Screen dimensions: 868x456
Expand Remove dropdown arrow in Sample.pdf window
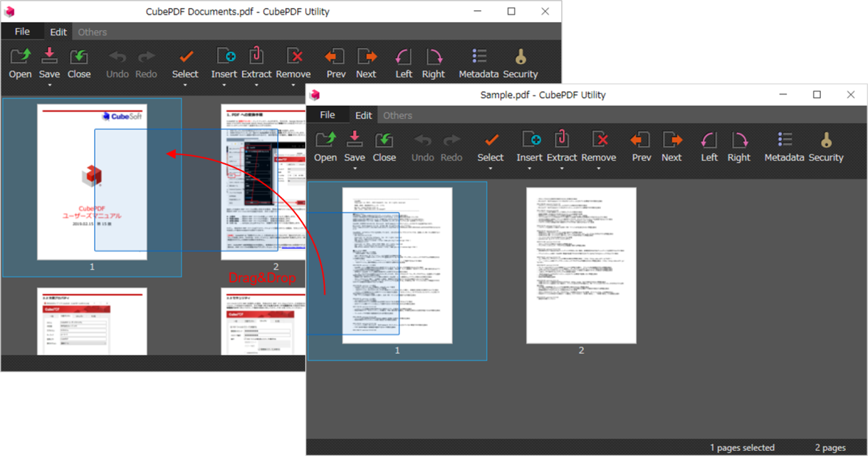pos(599,168)
